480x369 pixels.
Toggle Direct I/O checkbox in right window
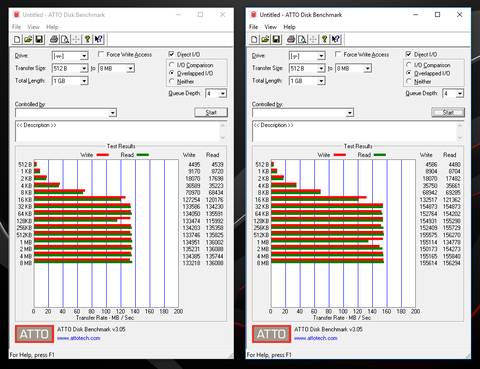(408, 54)
